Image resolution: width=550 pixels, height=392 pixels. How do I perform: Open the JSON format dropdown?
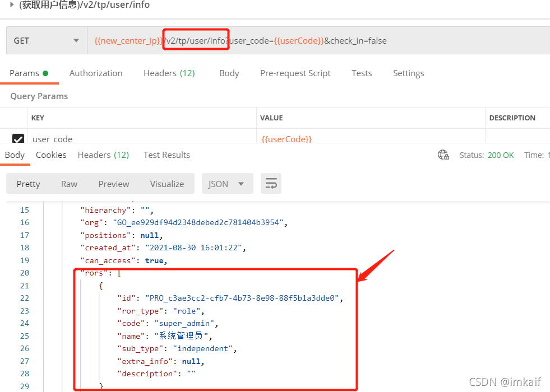tap(227, 184)
